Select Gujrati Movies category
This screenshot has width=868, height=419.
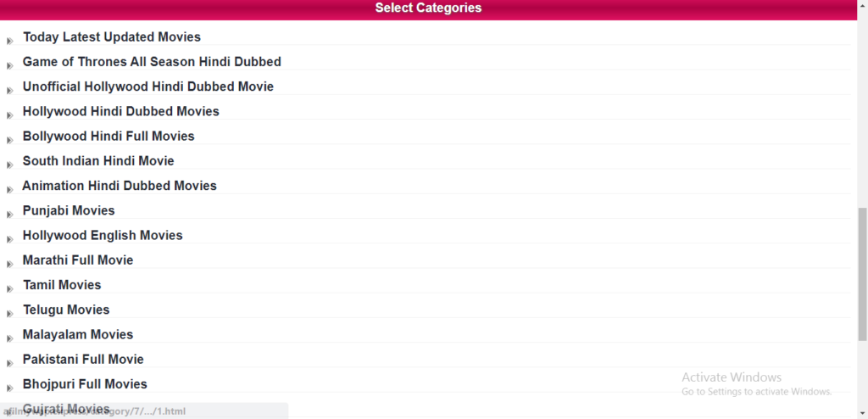coord(66,409)
